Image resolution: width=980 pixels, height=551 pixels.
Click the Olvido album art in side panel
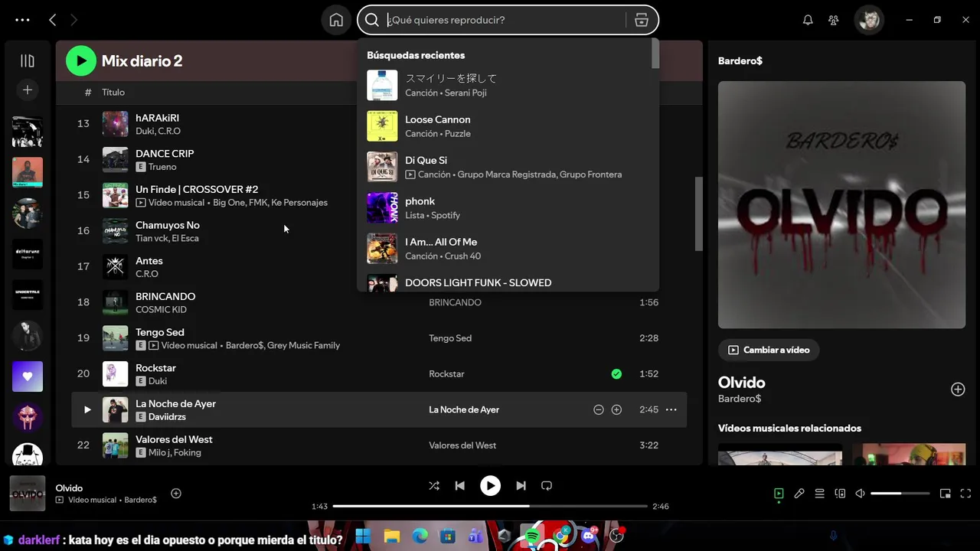[x=841, y=205]
